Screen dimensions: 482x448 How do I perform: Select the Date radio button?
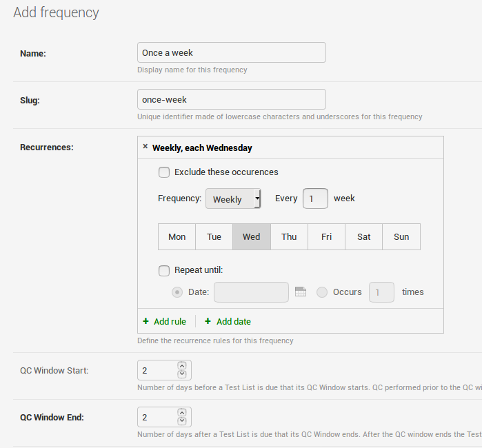[177, 292]
